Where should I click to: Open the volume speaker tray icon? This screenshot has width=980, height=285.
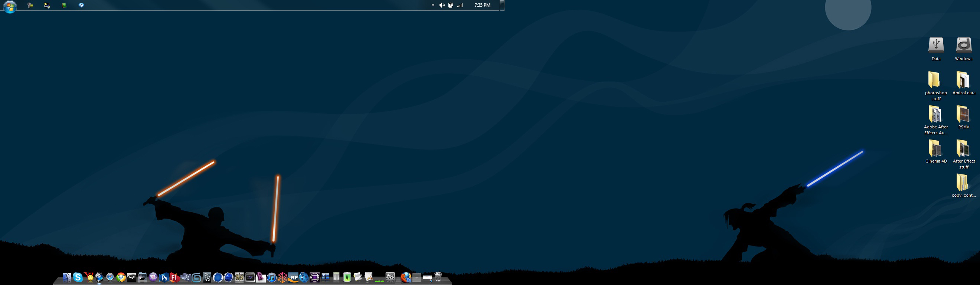[x=442, y=5]
